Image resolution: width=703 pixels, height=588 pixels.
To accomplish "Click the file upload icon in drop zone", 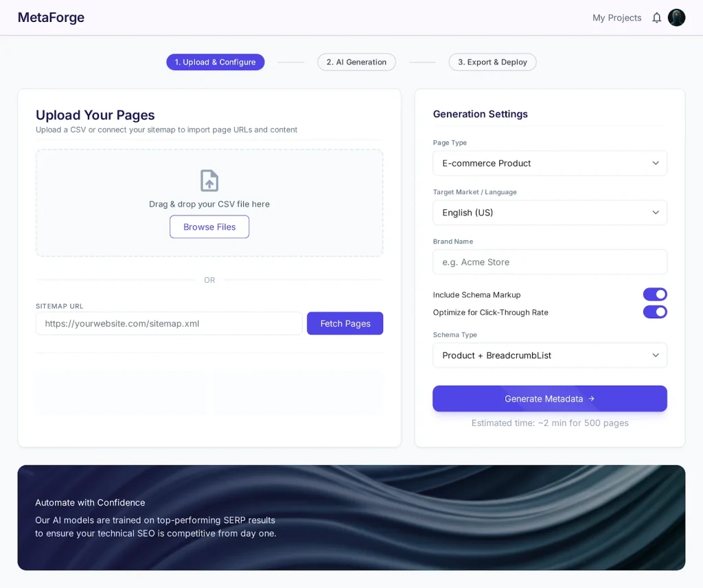I will (209, 180).
